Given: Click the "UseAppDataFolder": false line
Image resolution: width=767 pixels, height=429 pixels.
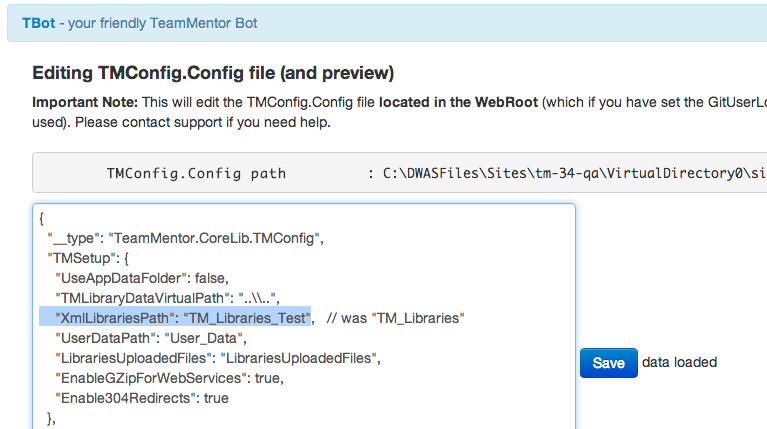Looking at the screenshot, I should coord(142,278).
